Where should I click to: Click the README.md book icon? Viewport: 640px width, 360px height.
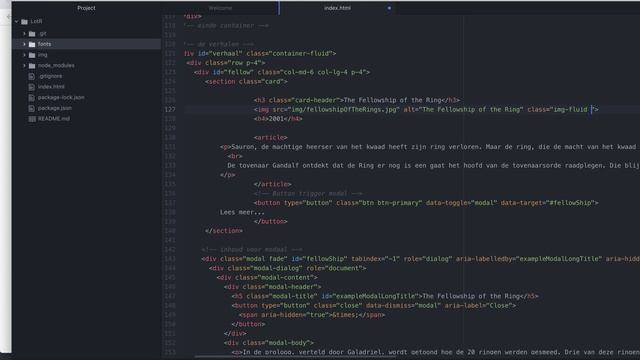click(x=32, y=119)
